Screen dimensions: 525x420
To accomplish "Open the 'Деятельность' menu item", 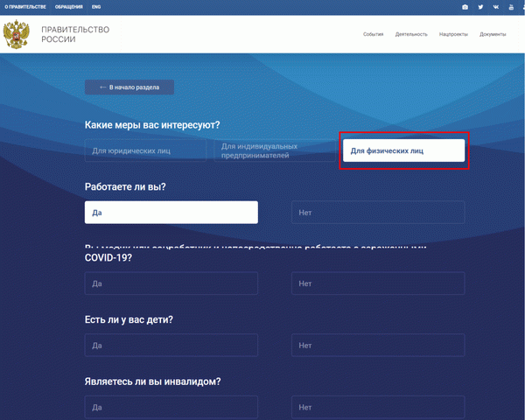I will point(410,34).
